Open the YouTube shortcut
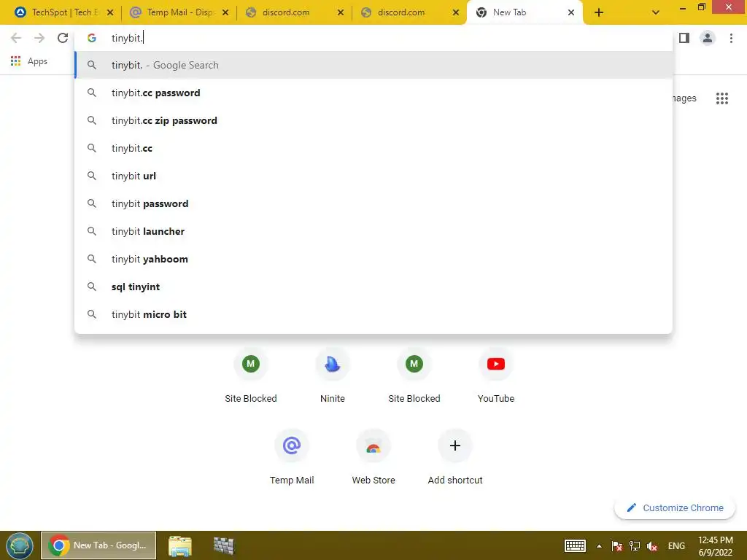Image resolution: width=747 pixels, height=560 pixels. click(x=496, y=376)
